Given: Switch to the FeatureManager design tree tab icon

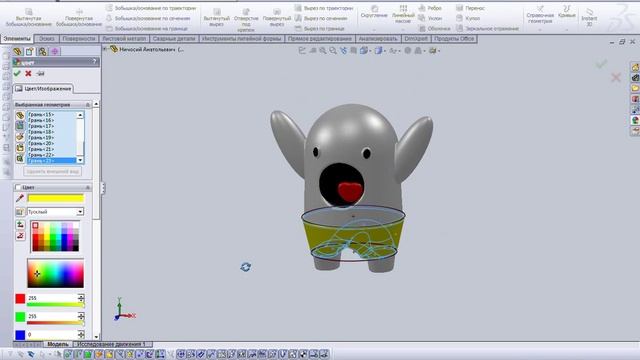Looking at the screenshot, I should click(17, 51).
